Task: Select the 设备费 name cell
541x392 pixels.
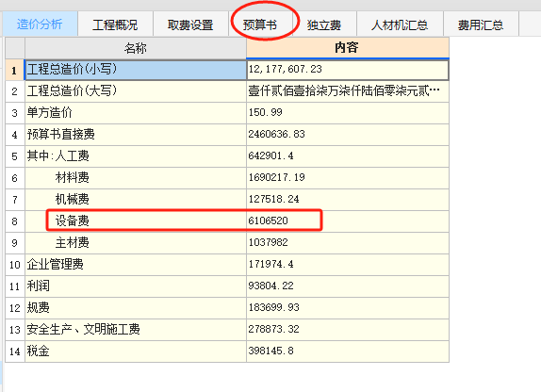Action: [x=136, y=221]
